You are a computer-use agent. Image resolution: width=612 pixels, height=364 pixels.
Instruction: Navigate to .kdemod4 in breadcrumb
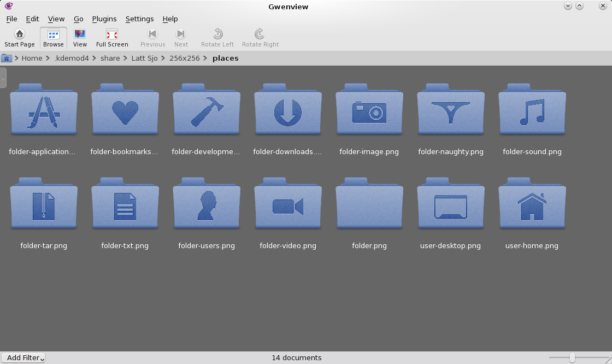(72, 58)
